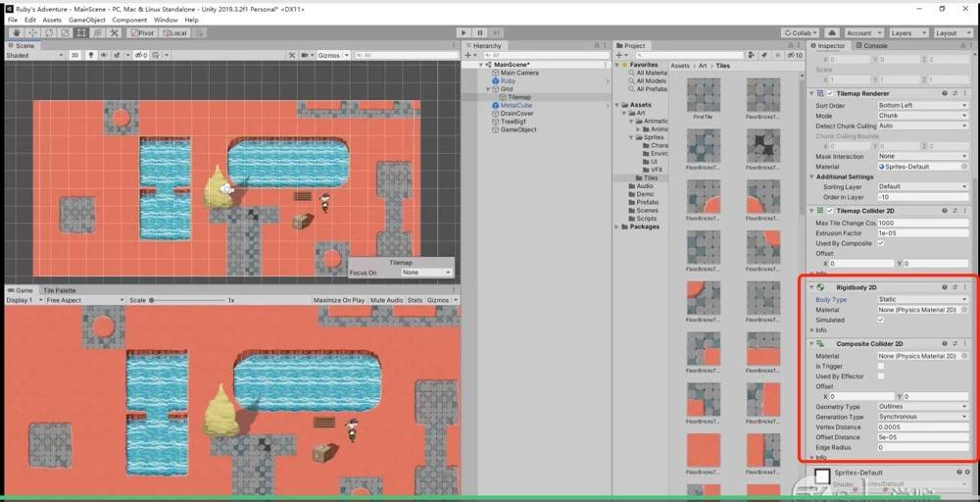Viewport: 980px width, 502px height.
Task: Click the Game view Scale slider
Action: (186, 300)
